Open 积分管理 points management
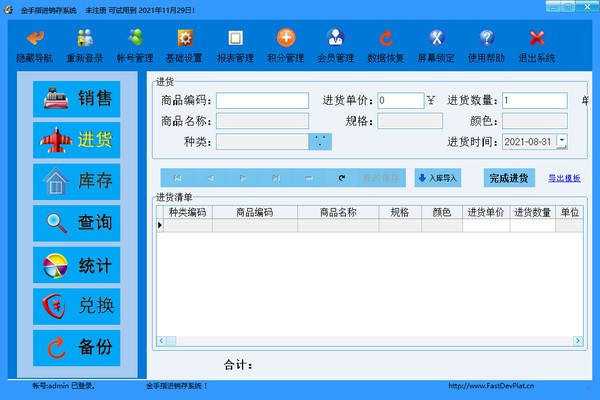Viewport: 600px width, 400px height. (x=286, y=45)
